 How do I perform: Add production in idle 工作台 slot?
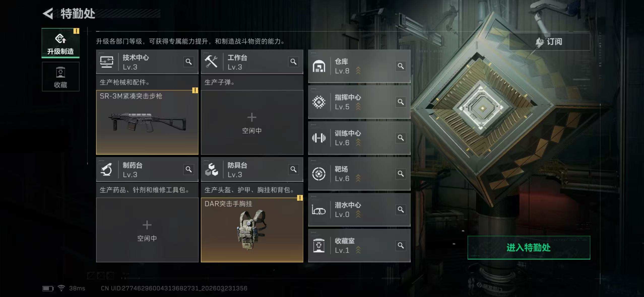coord(252,122)
